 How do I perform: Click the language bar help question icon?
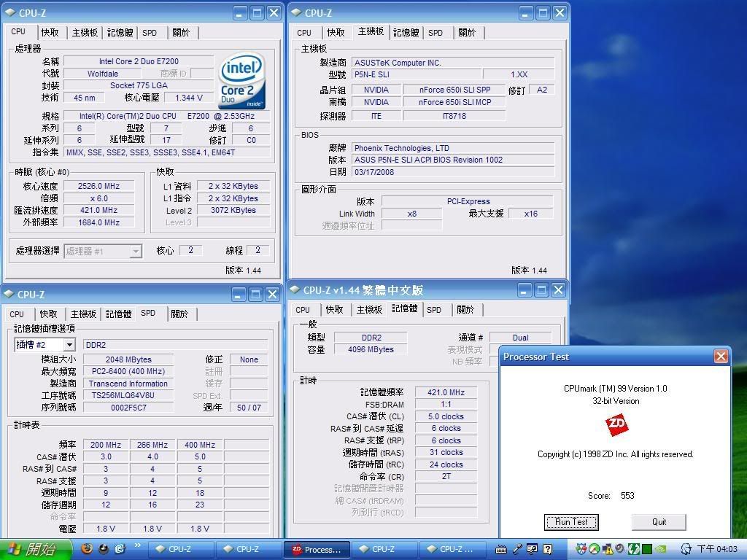(x=548, y=549)
